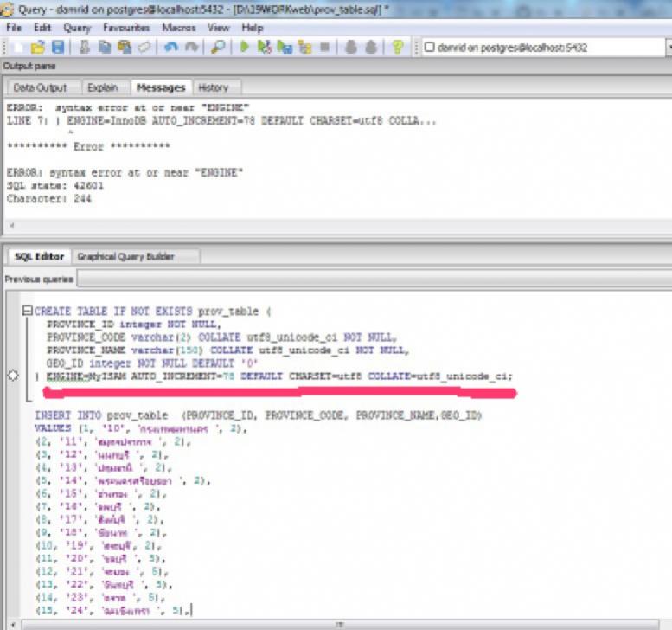The height and width of the screenshot is (630, 672).
Task: Collapse the CREATE TABLE code fold marker
Action: tap(27, 312)
